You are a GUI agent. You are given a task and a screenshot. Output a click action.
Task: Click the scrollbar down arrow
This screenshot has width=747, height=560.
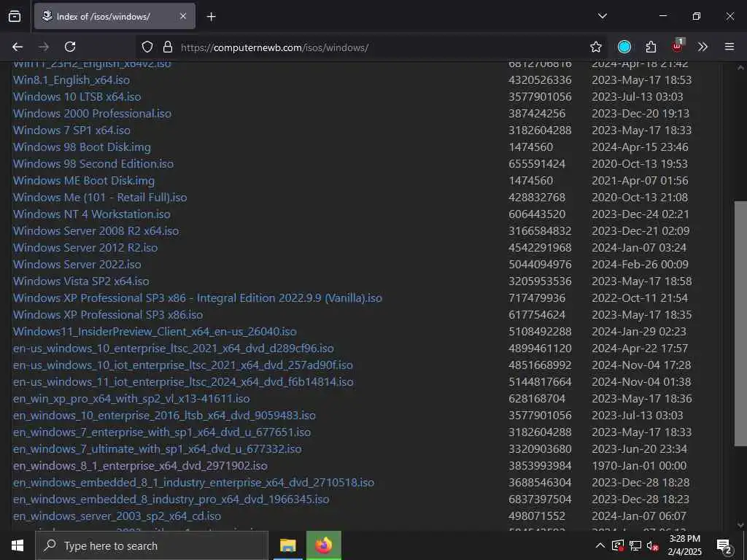[x=740, y=525]
